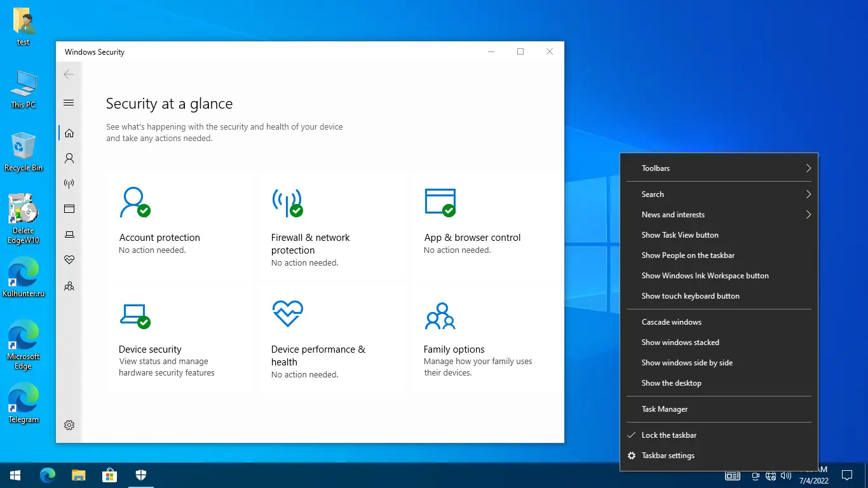
Task: Open Device performance & health heart icon in sidebar
Action: (69, 260)
